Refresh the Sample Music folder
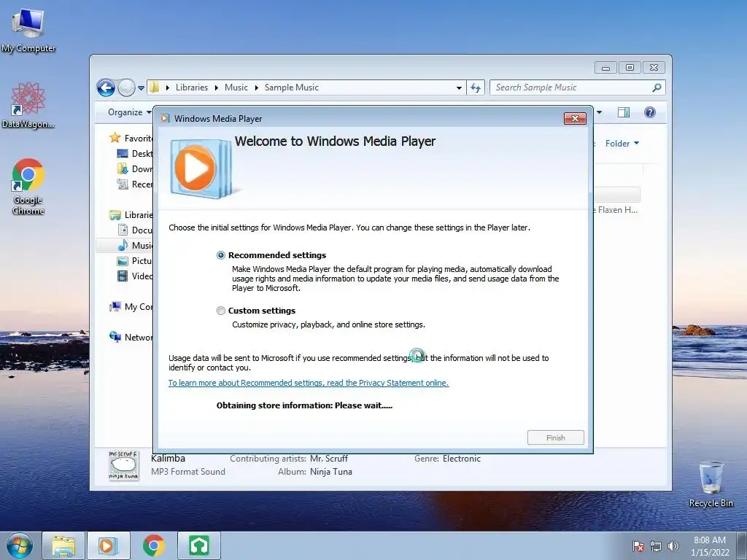Screen dimensions: 747x560 tap(476, 87)
